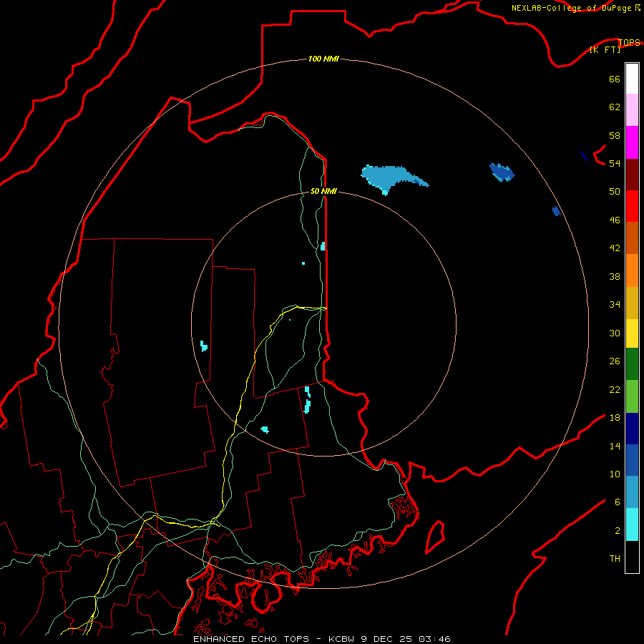Viewport: 644px width, 644px height.
Task: Click the 6 legend value
Action: pos(618,502)
